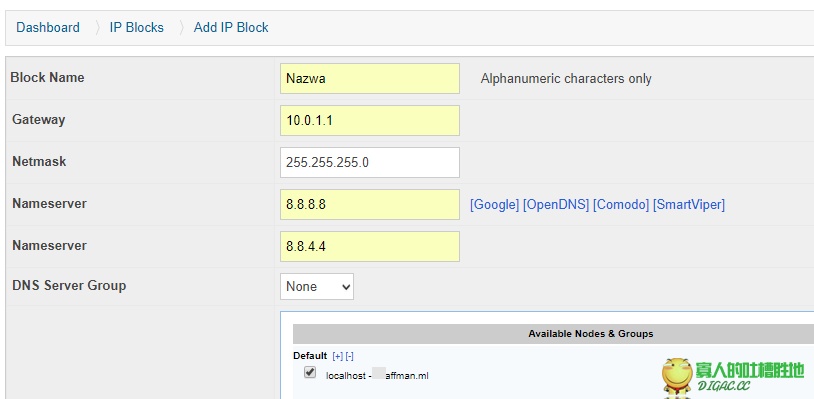Viewport: 814px width, 399px height.
Task: Select the 'Gateway' label
Action: pos(38,120)
